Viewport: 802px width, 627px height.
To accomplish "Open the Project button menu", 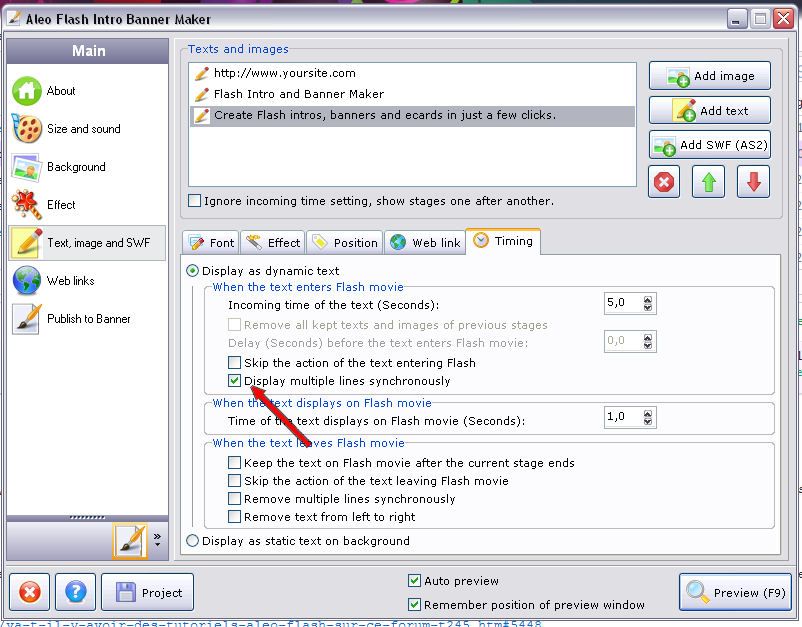I will pyautogui.click(x=147, y=592).
